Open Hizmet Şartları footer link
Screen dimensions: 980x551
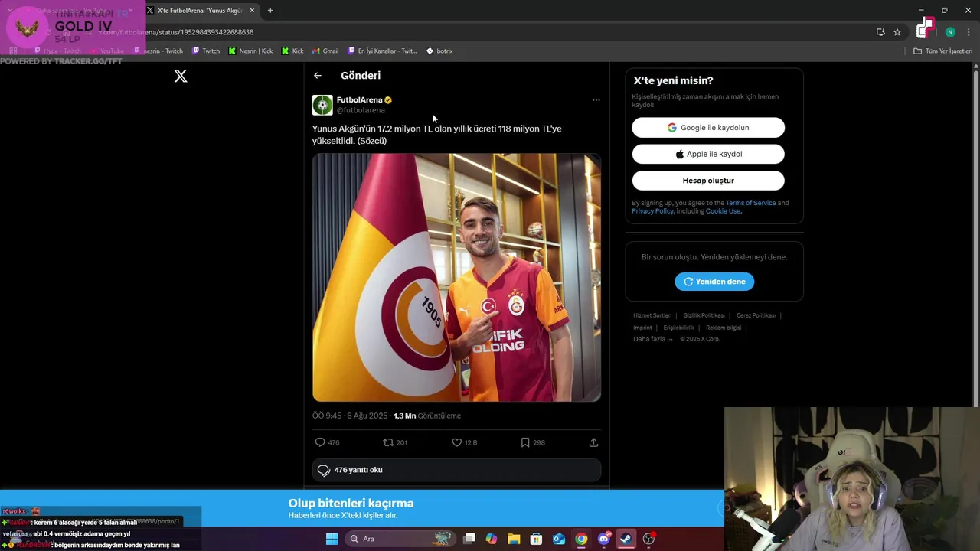652,315
